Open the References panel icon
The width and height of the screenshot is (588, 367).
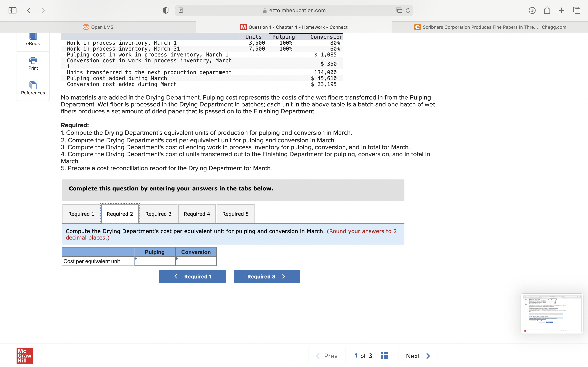point(33,85)
